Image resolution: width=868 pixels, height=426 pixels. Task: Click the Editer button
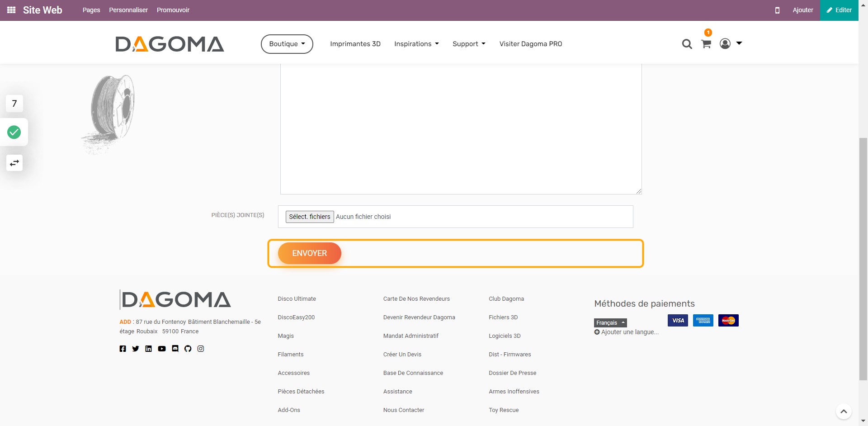tap(839, 10)
